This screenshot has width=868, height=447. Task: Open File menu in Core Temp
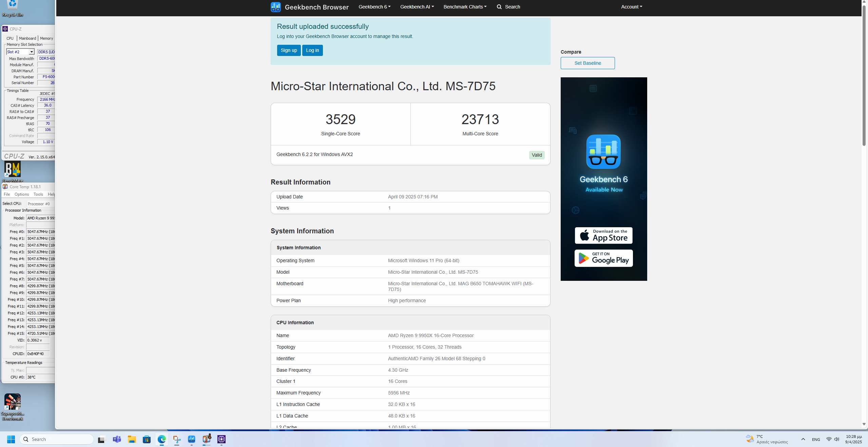tap(7, 194)
